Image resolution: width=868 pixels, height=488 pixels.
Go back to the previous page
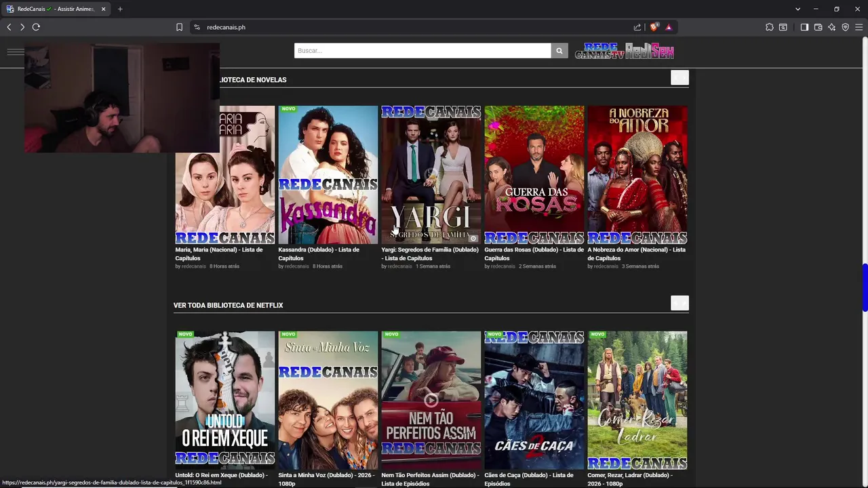point(9,27)
